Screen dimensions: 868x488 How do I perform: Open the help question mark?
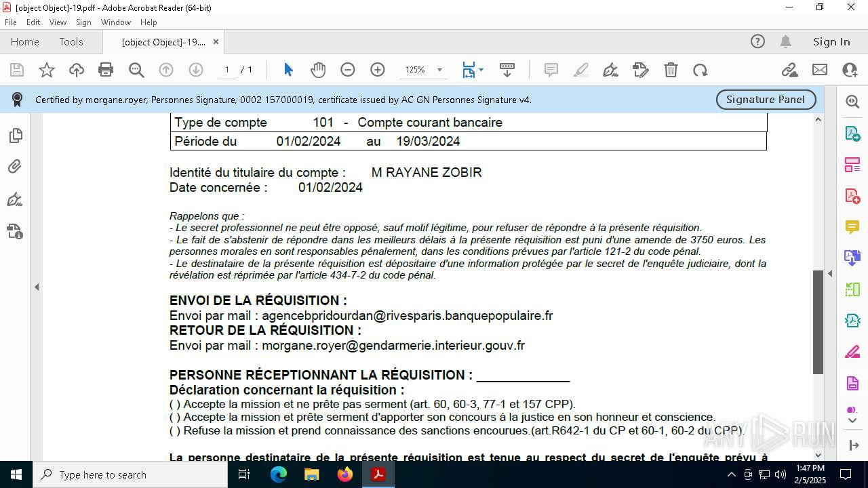757,41
